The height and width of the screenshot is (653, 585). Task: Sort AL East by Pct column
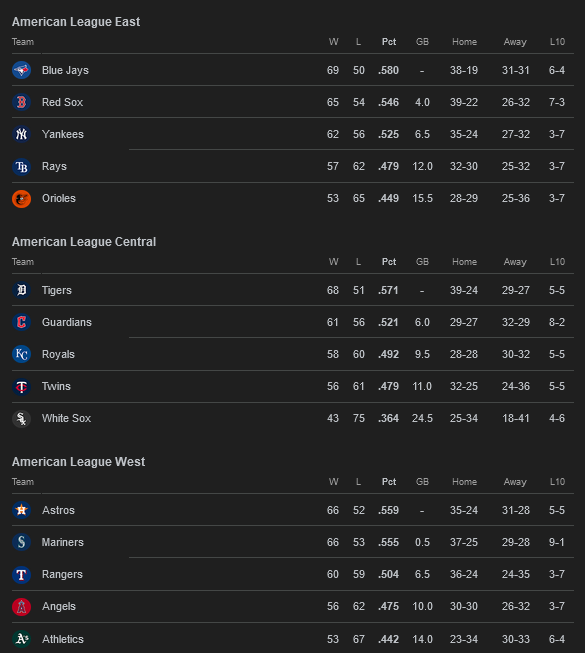point(389,42)
